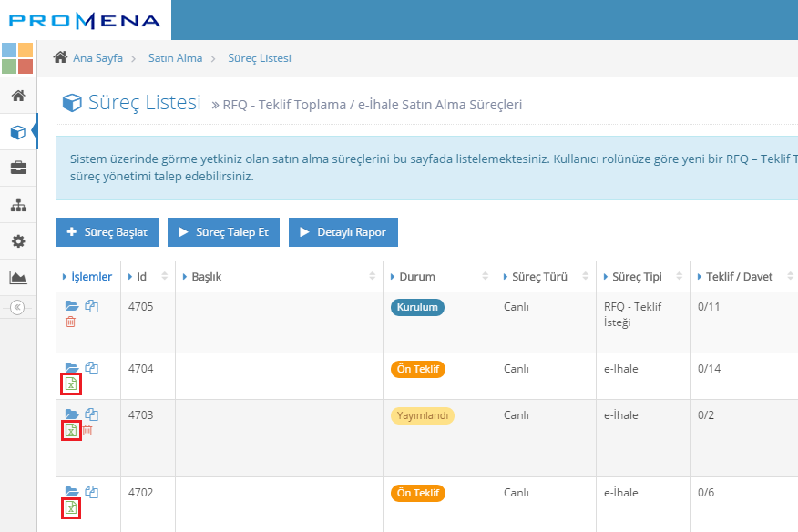Export process 4703 to Excel
This screenshot has width=798, height=532.
point(71,430)
